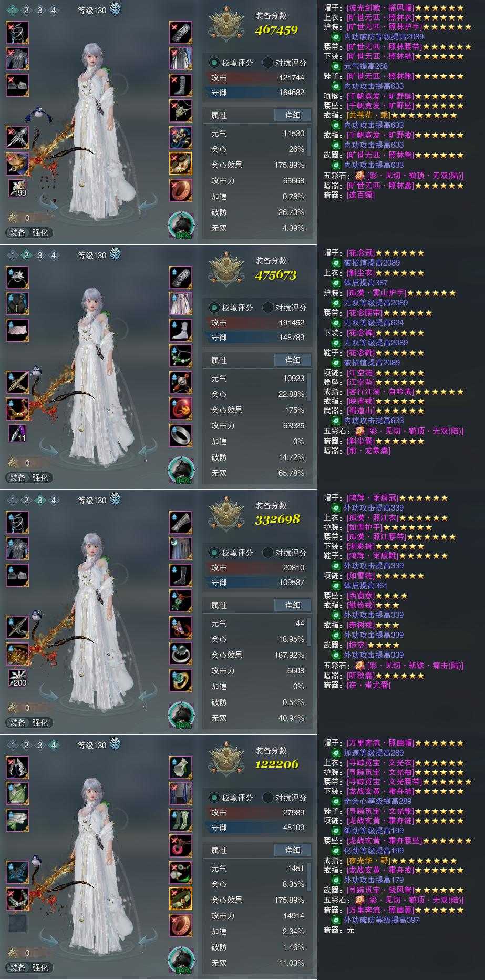Click the rotate-right arrow in the 467459 panel
The image size is (485, 980).
point(148,203)
